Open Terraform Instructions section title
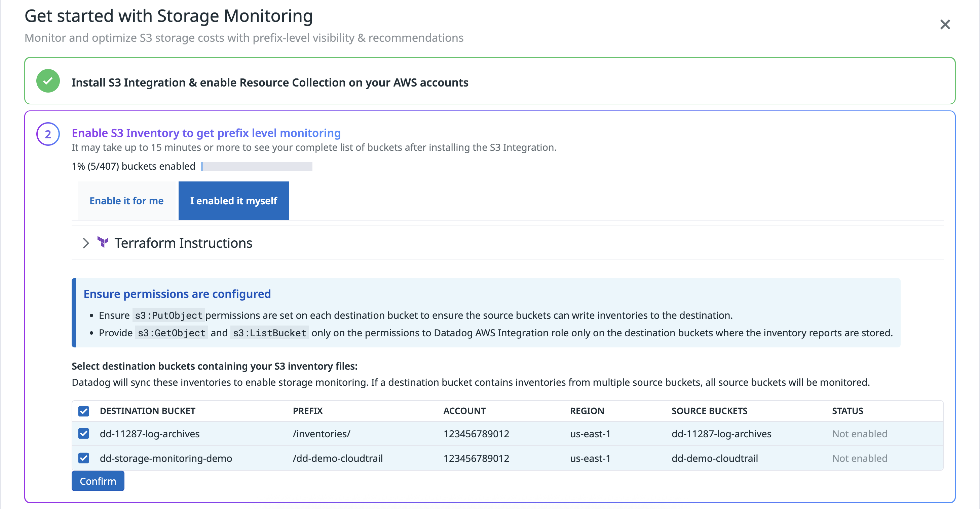The image size is (980, 509). [183, 243]
